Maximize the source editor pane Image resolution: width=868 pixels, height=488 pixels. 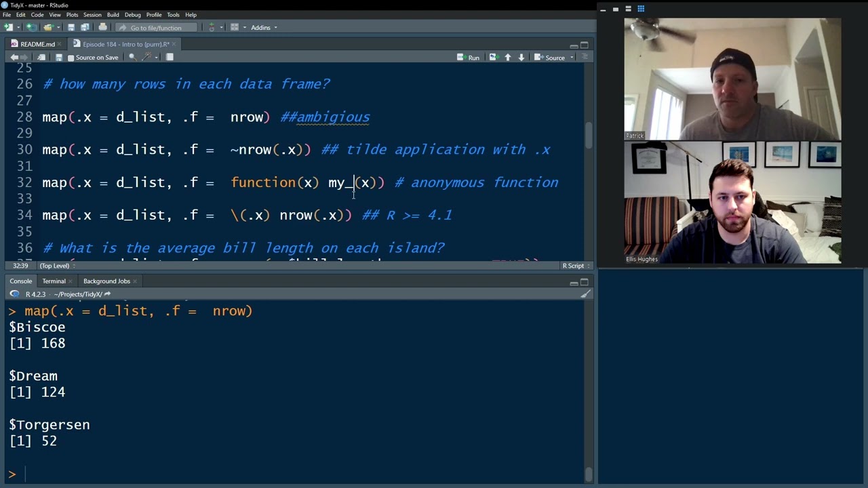point(585,45)
